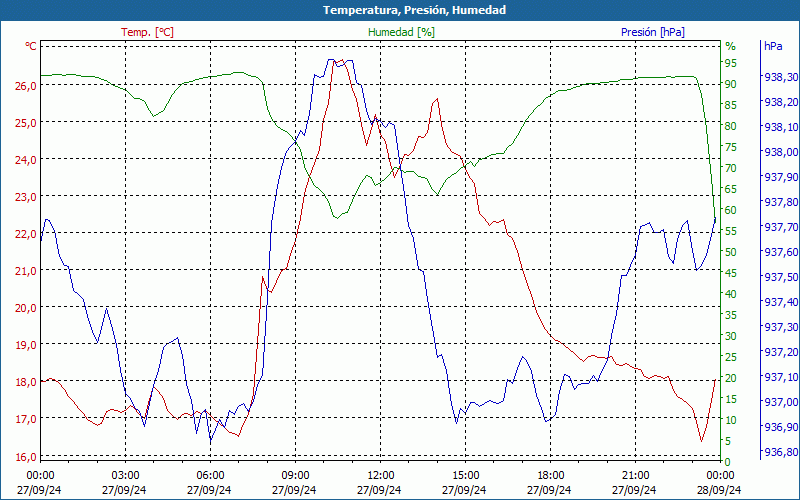The width and height of the screenshot is (800, 500).
Task: Click the '938,30' pressure axis label
Action: point(781,77)
